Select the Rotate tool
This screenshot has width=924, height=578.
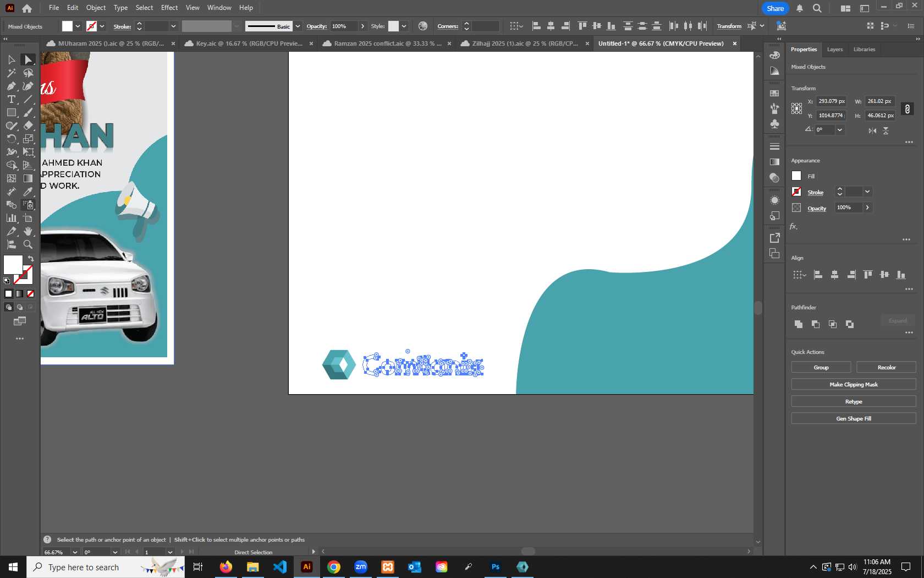(x=11, y=139)
